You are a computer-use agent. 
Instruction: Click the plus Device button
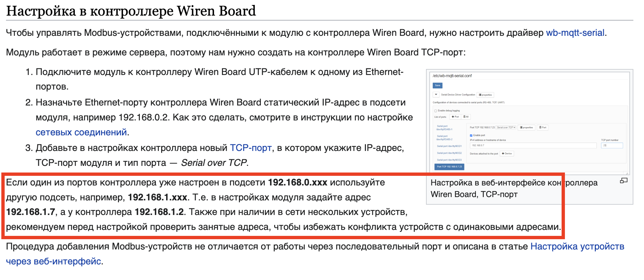tap(507, 154)
